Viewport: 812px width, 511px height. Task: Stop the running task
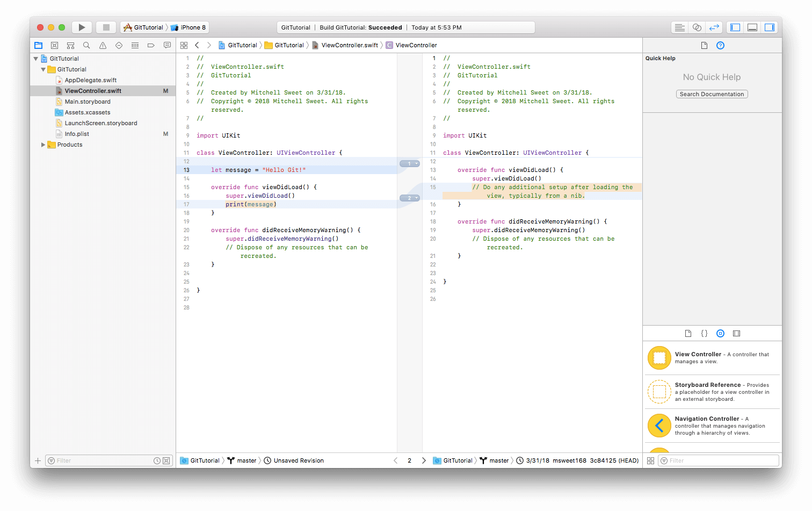[106, 27]
